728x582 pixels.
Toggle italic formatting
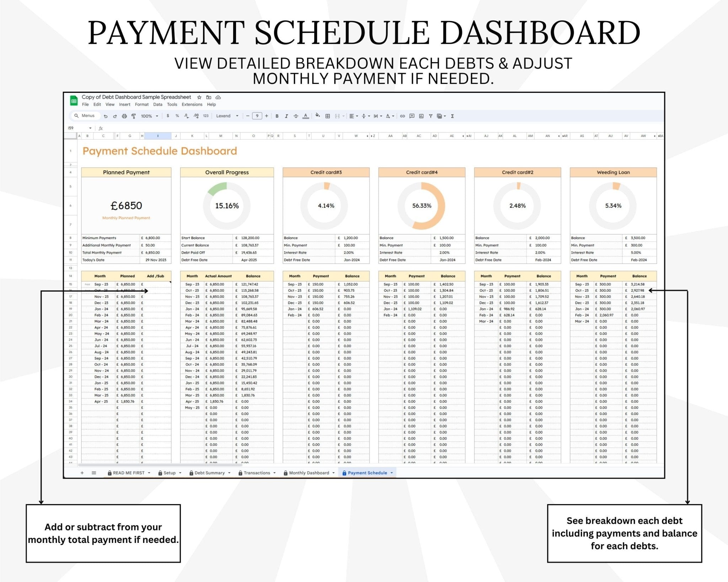tap(286, 116)
